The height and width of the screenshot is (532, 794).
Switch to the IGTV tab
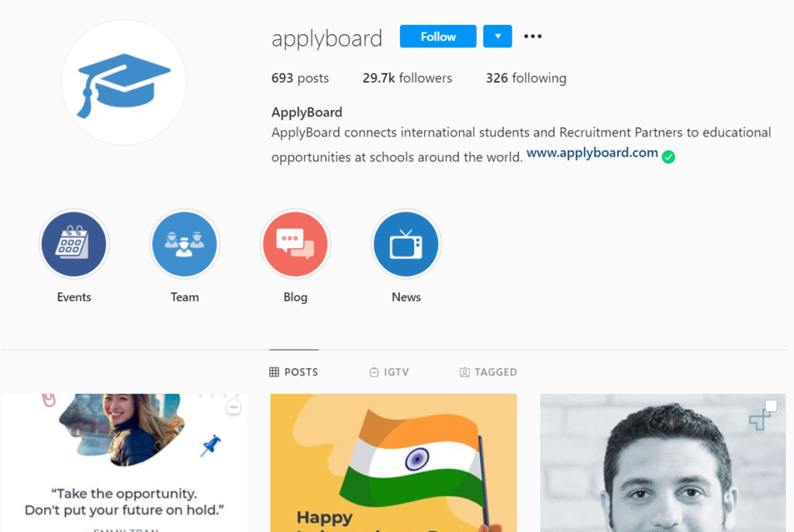pos(389,372)
